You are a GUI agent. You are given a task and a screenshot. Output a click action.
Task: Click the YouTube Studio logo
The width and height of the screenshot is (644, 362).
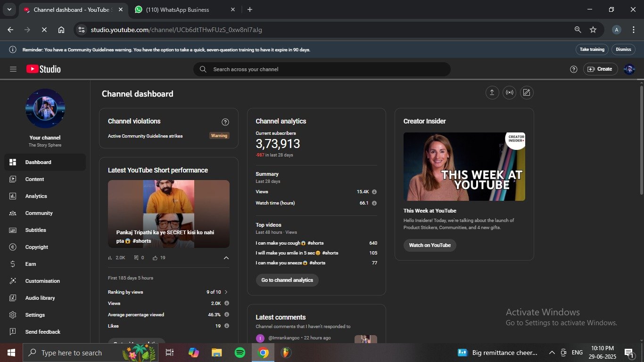[x=43, y=69]
